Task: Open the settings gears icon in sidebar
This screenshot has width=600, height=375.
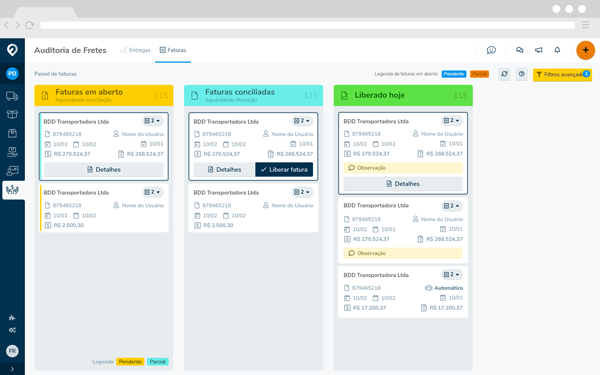Action: coord(12,330)
